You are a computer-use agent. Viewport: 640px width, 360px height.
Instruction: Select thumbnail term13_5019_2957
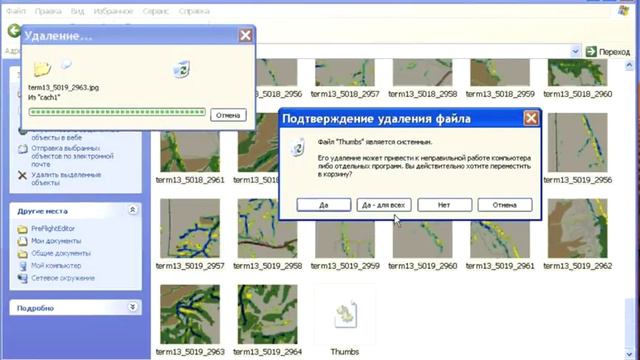(190, 228)
